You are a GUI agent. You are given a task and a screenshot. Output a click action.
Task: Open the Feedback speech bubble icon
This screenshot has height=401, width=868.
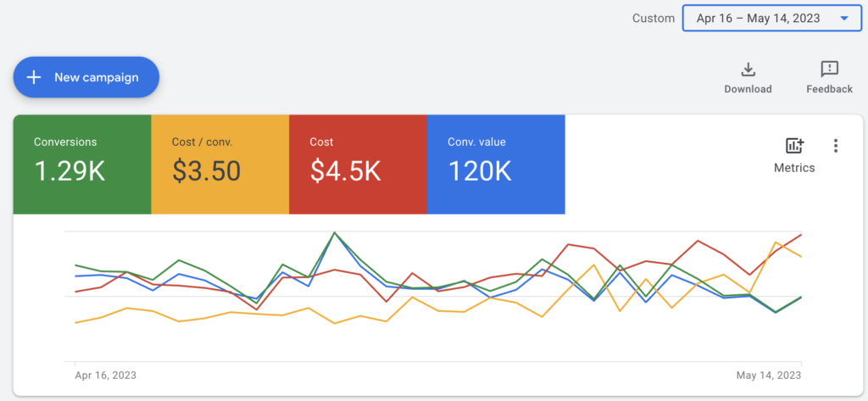829,70
